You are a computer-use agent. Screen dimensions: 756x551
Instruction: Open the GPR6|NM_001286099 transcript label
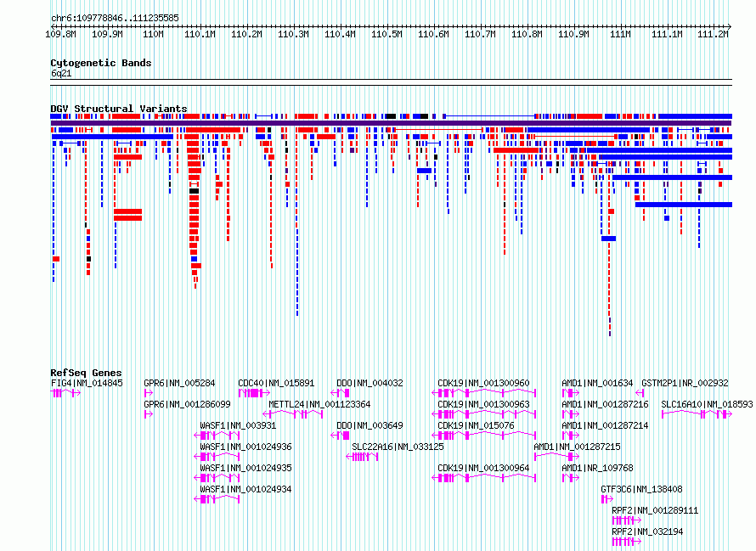[187, 404]
